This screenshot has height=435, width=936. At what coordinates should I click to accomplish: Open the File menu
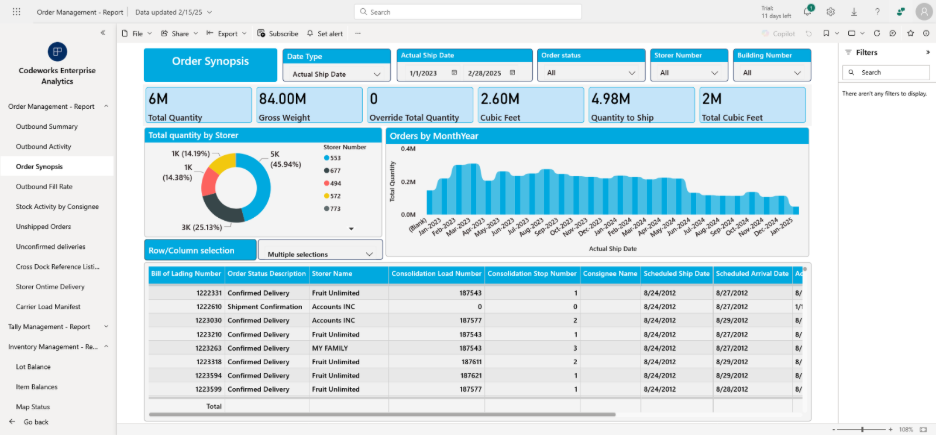click(136, 33)
